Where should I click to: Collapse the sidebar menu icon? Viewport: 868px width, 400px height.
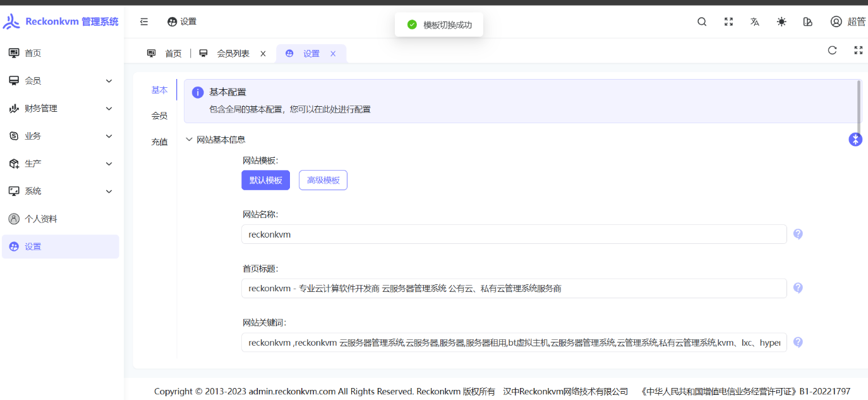click(144, 21)
